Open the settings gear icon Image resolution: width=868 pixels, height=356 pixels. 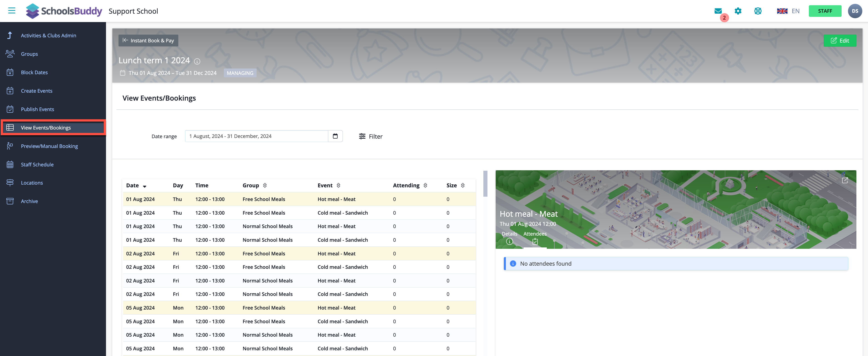click(738, 11)
